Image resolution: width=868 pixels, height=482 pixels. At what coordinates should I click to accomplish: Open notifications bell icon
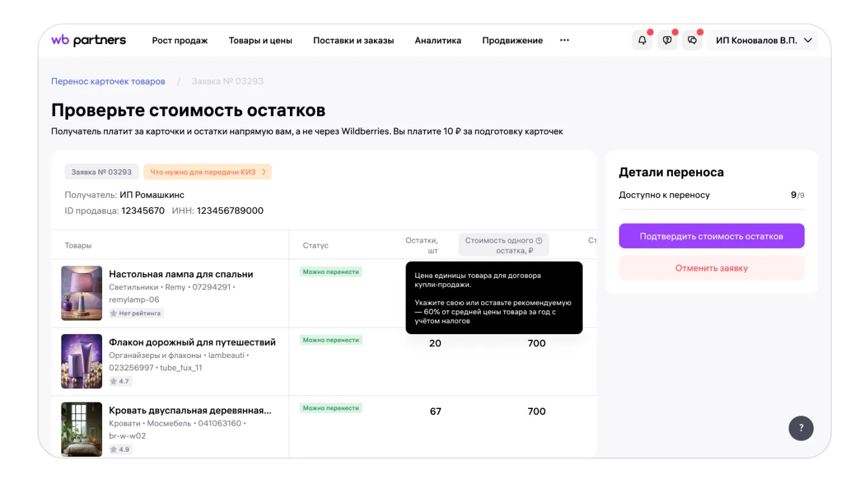tap(642, 40)
